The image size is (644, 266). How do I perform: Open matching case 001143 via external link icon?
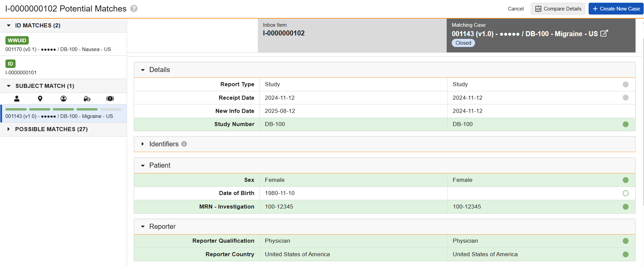pyautogui.click(x=604, y=33)
